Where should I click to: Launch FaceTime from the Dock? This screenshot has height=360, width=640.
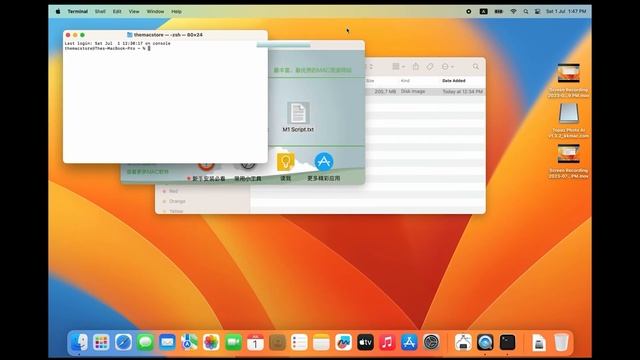[233, 342]
